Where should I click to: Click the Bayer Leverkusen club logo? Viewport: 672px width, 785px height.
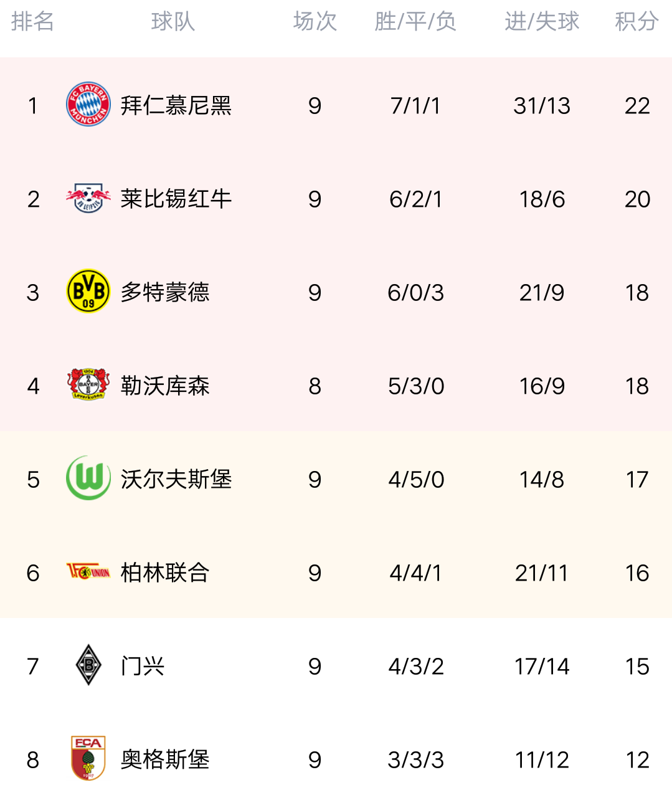coord(88,384)
